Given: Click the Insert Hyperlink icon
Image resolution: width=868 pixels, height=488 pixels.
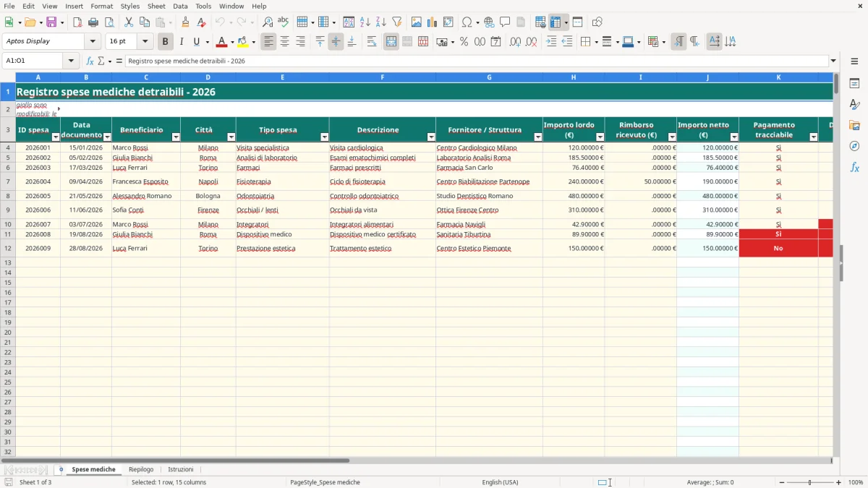Looking at the screenshot, I should coord(489,22).
